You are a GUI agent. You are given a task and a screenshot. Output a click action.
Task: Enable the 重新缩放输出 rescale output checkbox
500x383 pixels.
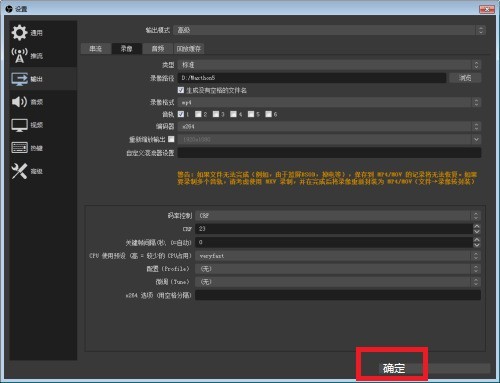click(x=171, y=139)
